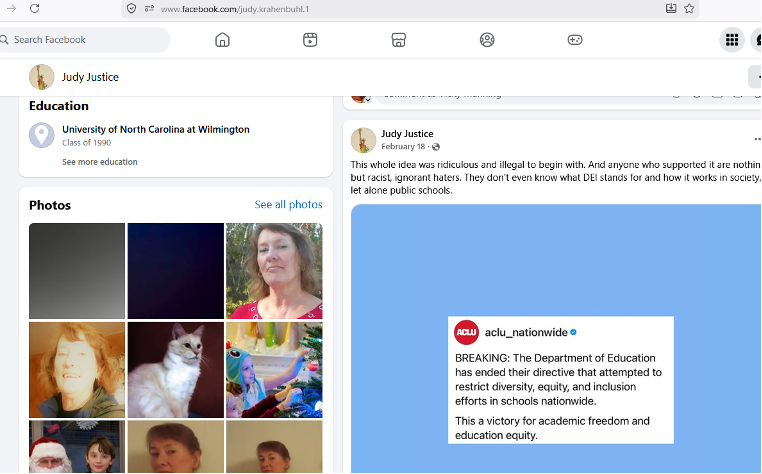
Task: Reload the page
Action: [x=34, y=8]
